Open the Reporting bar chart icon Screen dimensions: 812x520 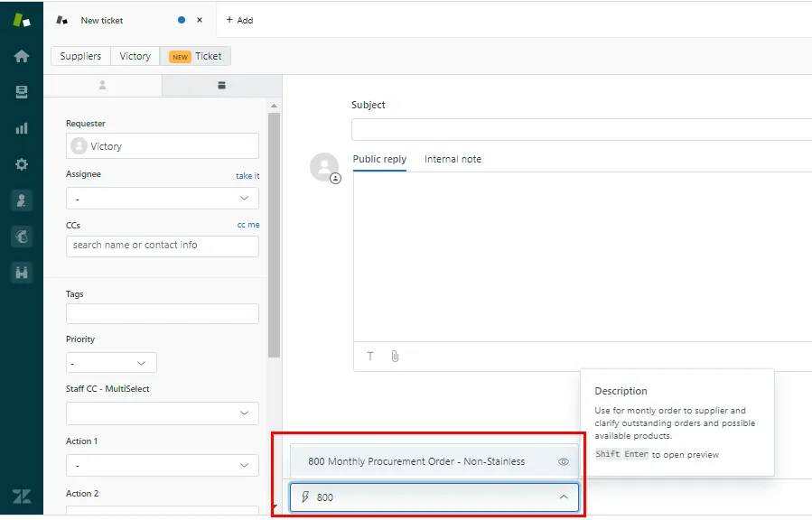[22, 128]
